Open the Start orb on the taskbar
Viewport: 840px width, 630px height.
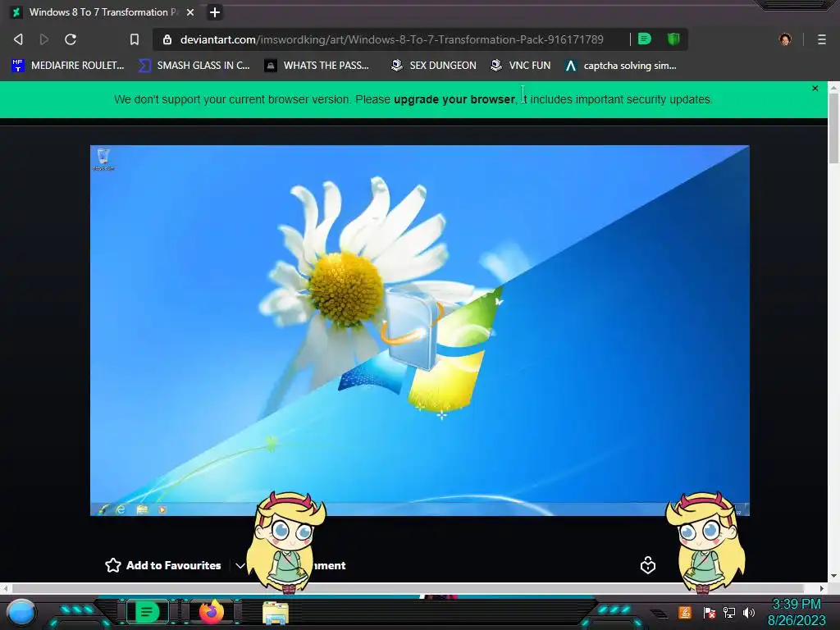21,612
